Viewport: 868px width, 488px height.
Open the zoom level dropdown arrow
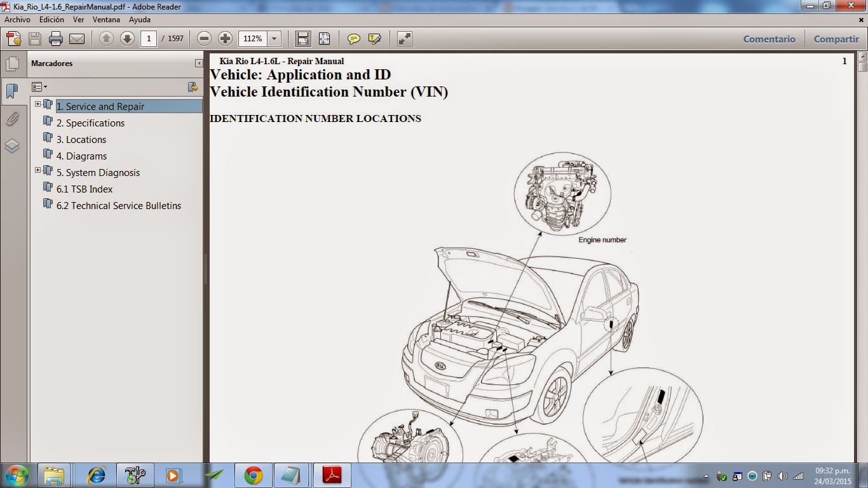click(275, 39)
